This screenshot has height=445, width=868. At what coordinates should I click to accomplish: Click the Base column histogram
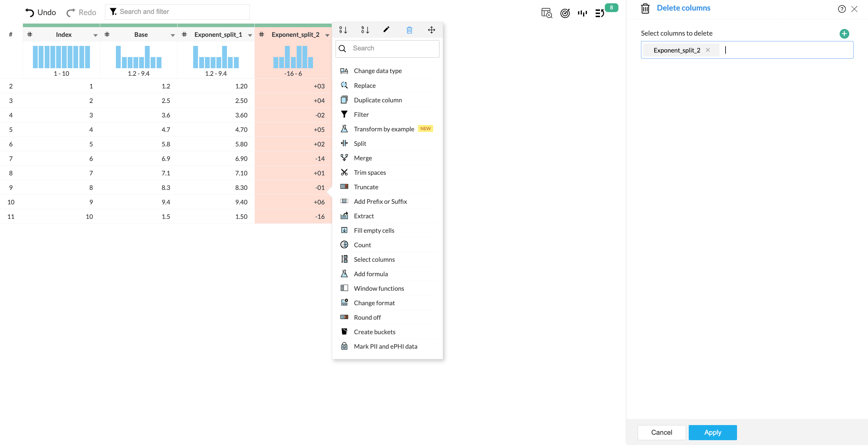tap(139, 57)
